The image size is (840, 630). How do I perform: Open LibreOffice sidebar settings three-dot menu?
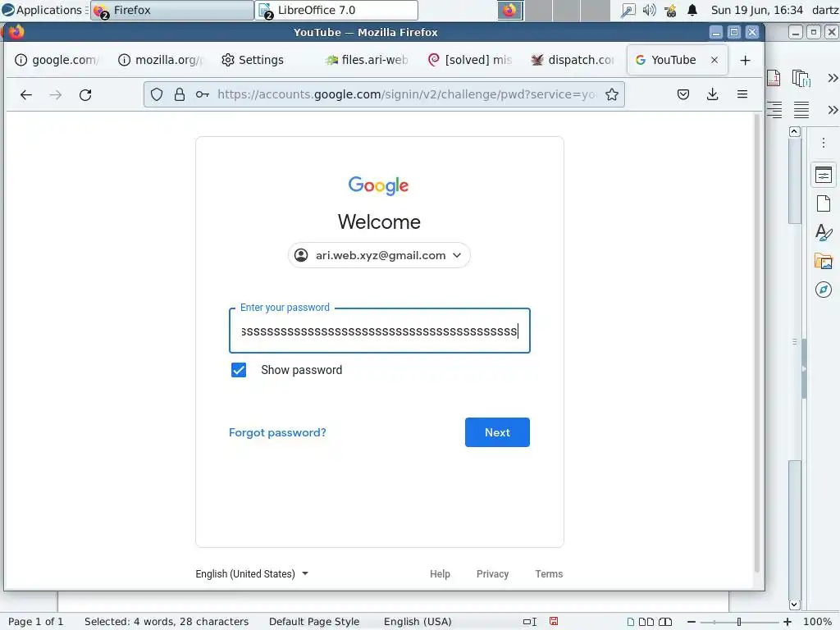pyautogui.click(x=824, y=143)
